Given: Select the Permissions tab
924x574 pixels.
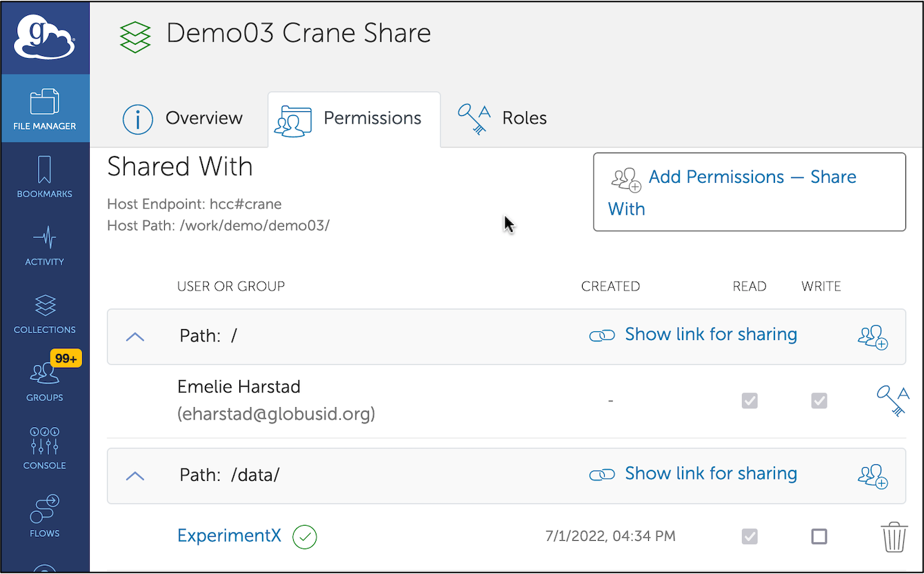Looking at the screenshot, I should pos(354,119).
